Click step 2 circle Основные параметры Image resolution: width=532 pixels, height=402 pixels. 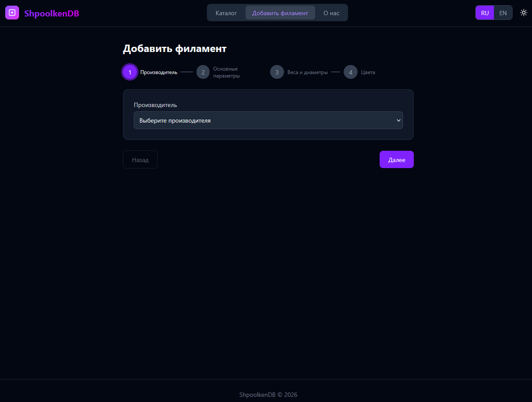[x=203, y=72]
